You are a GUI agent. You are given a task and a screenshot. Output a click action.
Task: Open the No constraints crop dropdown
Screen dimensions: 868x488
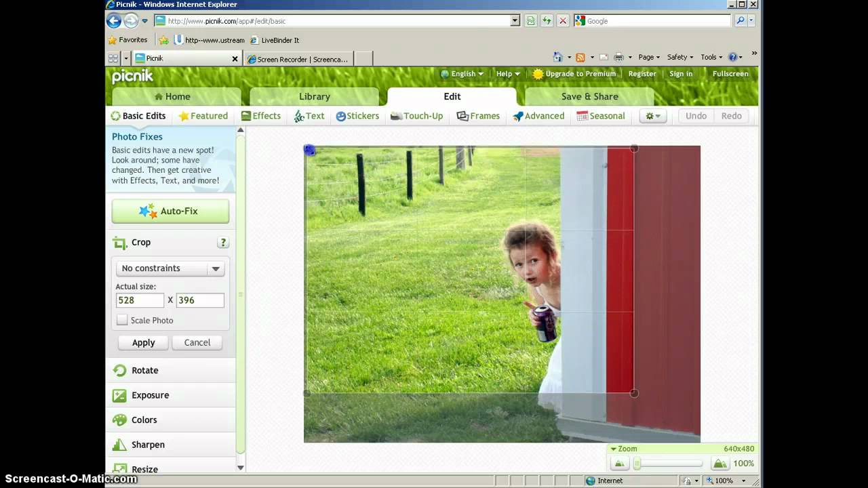tap(170, 268)
